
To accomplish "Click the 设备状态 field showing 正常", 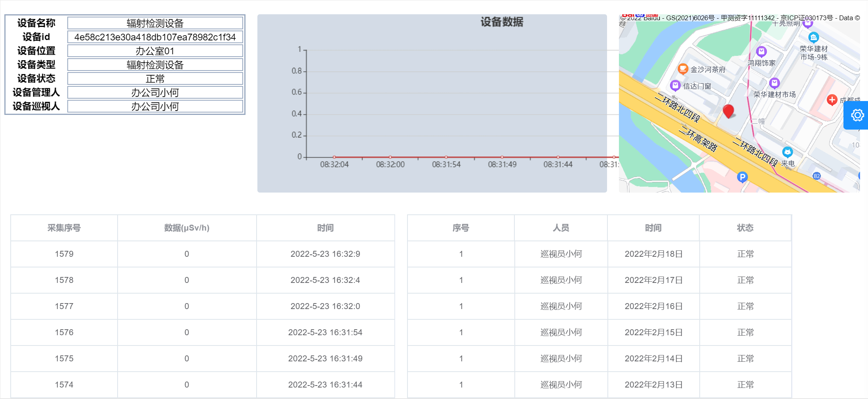I will [155, 79].
